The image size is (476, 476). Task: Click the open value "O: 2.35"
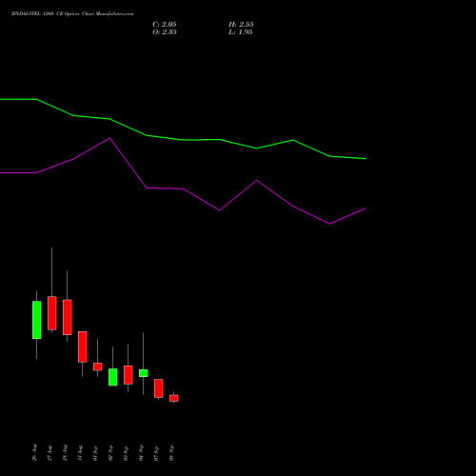(165, 32)
